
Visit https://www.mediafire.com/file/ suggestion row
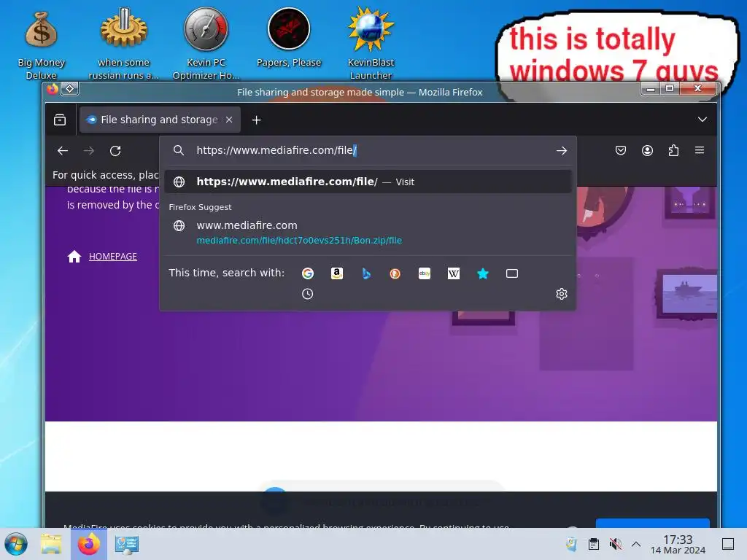pyautogui.click(x=368, y=182)
